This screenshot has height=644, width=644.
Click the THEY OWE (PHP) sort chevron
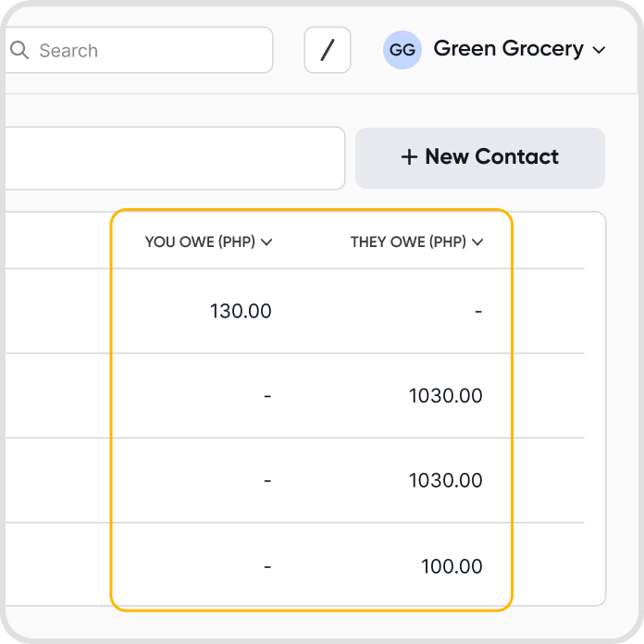coord(477,242)
